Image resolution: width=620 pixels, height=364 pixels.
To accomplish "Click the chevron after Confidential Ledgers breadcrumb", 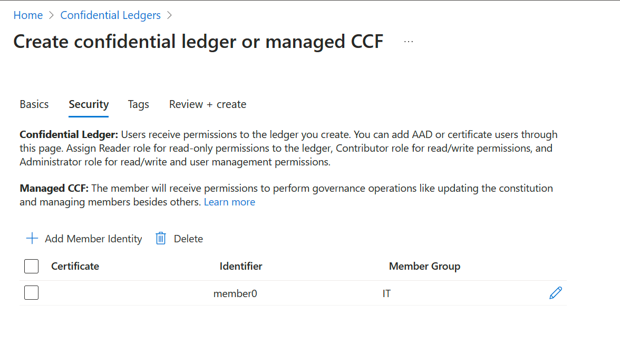I will (x=170, y=15).
